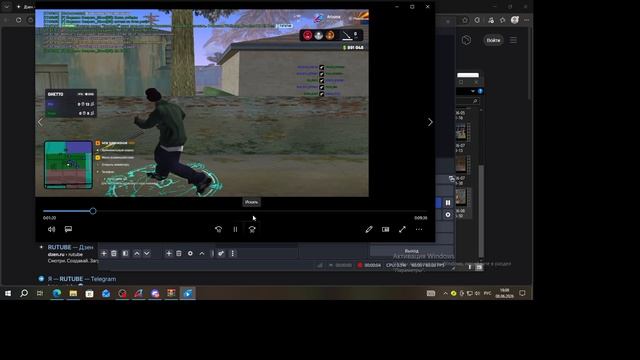Delete source with second trash icon

[179, 253]
